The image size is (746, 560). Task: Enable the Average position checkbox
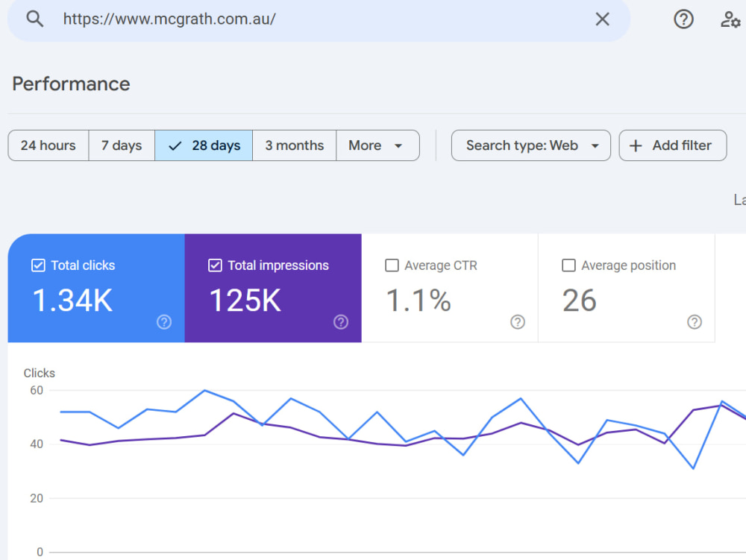568,265
